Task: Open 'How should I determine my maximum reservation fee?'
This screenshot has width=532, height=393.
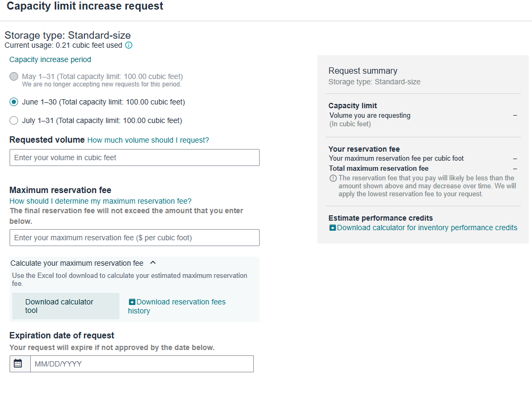Action: (x=100, y=201)
